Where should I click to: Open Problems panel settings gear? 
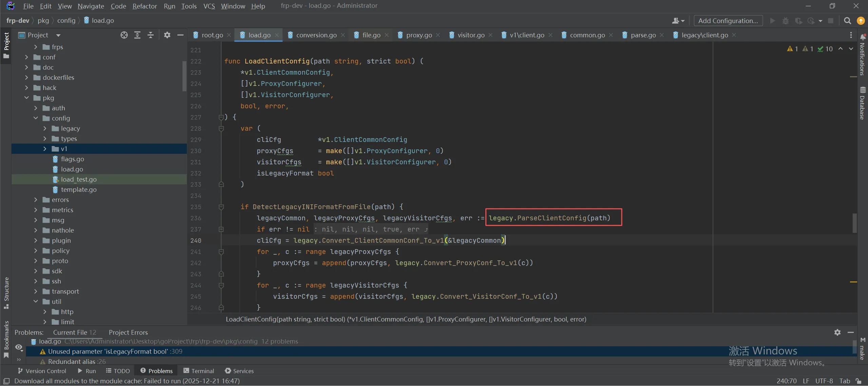[837, 332]
